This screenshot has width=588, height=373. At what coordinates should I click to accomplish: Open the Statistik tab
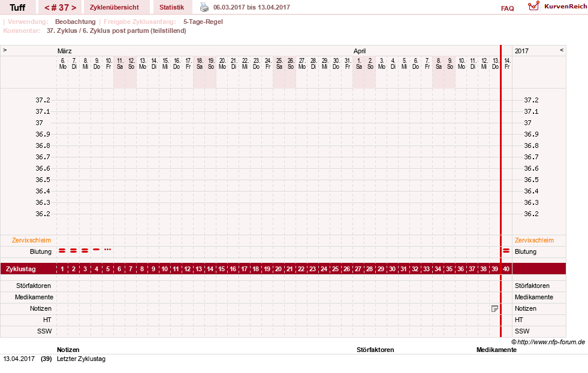pyautogui.click(x=172, y=8)
